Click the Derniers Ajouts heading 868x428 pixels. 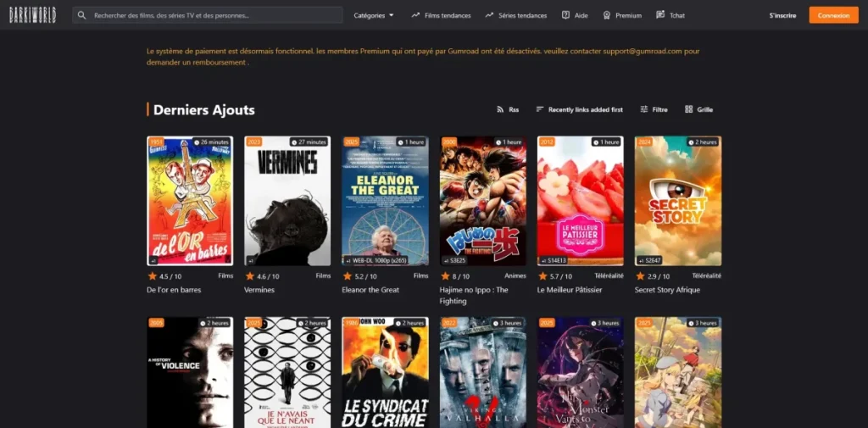[x=203, y=109]
